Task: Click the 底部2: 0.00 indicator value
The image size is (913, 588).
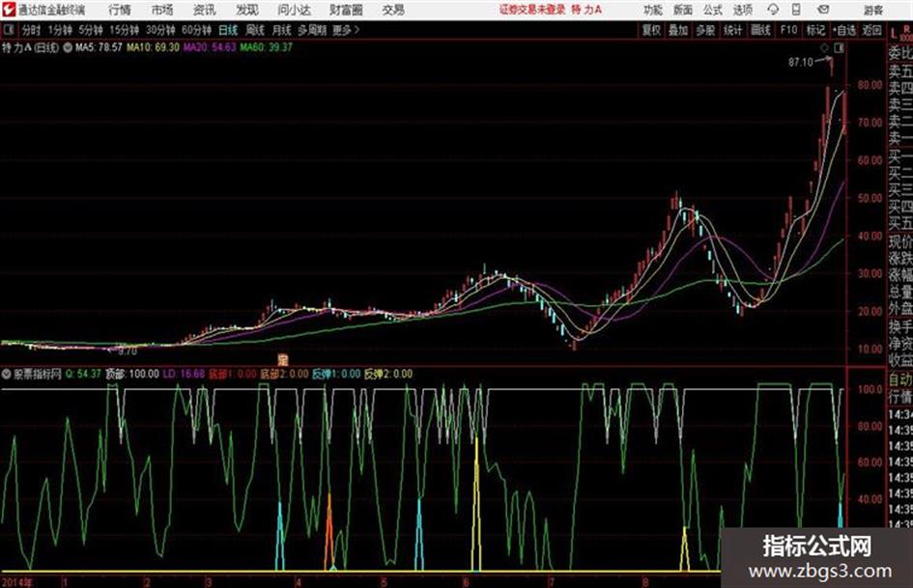Action: click(284, 374)
